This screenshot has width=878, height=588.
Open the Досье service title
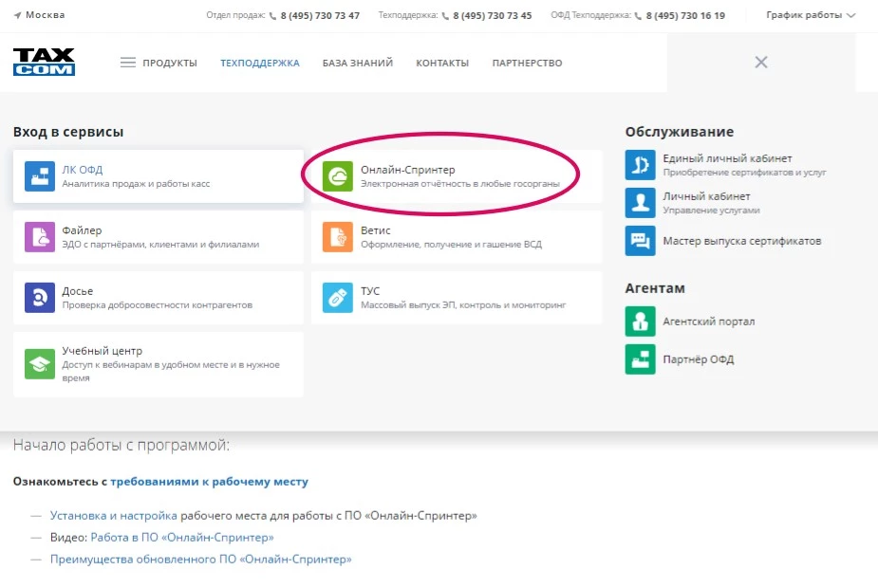77,291
